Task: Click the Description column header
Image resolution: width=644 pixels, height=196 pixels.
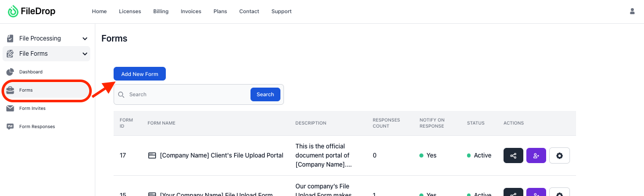Action: tap(311, 123)
